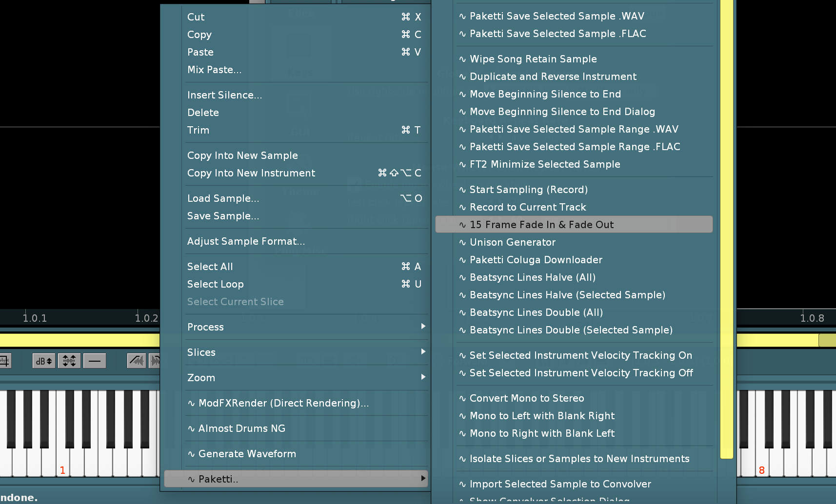Image resolution: width=836 pixels, height=504 pixels.
Task: Click the yellow vertical submenu scrollbar
Action: point(726,229)
